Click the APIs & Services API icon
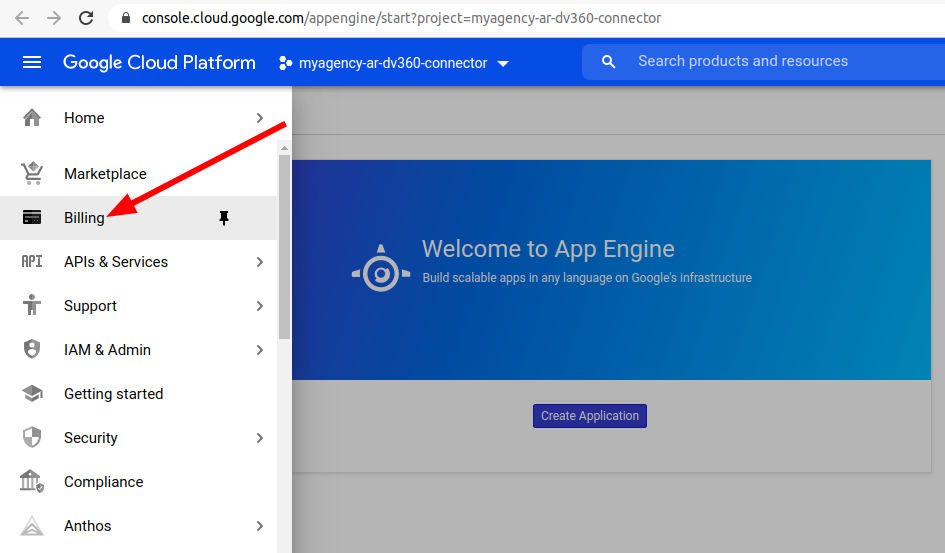The height and width of the screenshot is (553, 945). tap(32, 261)
